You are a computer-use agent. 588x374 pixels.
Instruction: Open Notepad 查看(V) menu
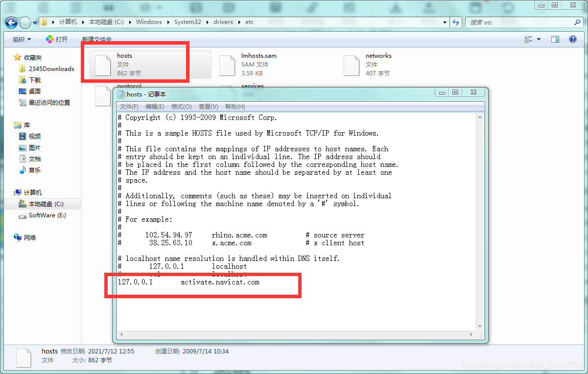pyautogui.click(x=208, y=106)
